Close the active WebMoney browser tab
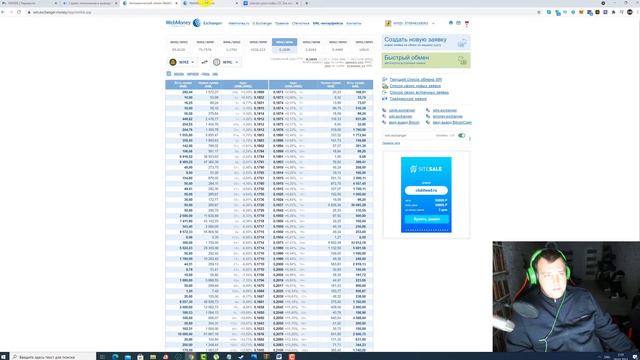This screenshot has height=360, width=640. point(177,3)
